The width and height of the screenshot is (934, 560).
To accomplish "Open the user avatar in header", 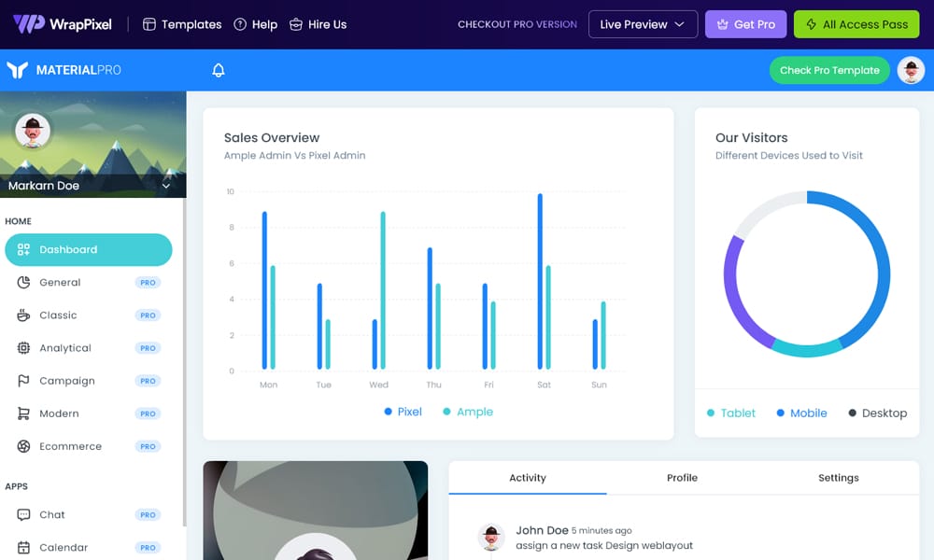I will tap(911, 70).
